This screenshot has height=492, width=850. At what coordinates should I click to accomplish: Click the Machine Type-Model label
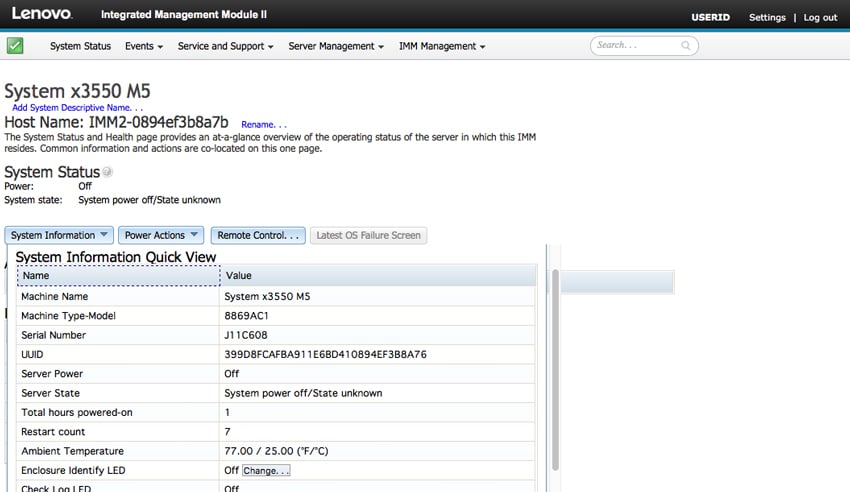68,315
